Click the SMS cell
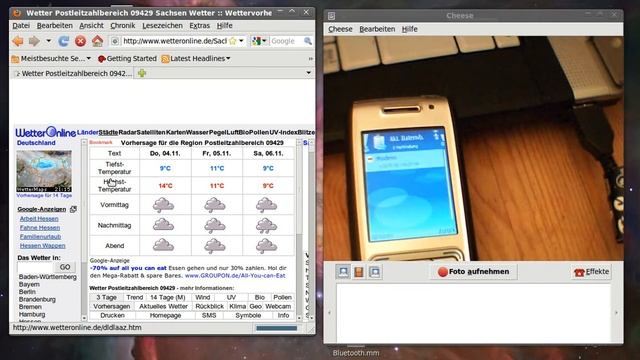 click(x=209, y=316)
